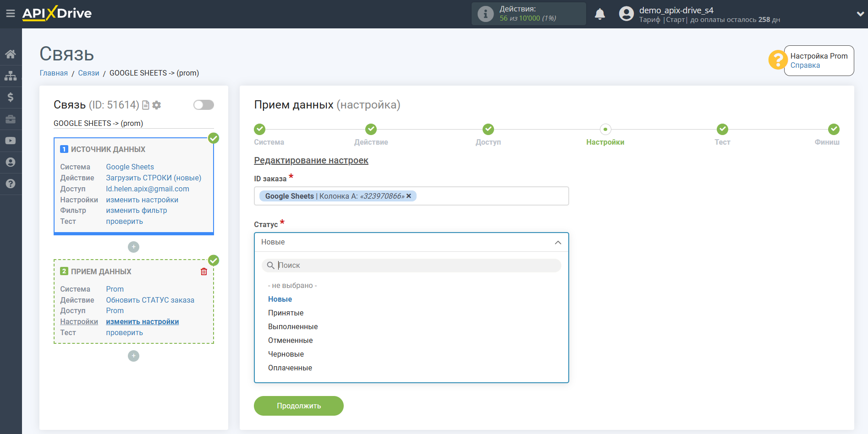Select the Оплаченные status option
Screen dimensions: 868x434
coord(290,368)
